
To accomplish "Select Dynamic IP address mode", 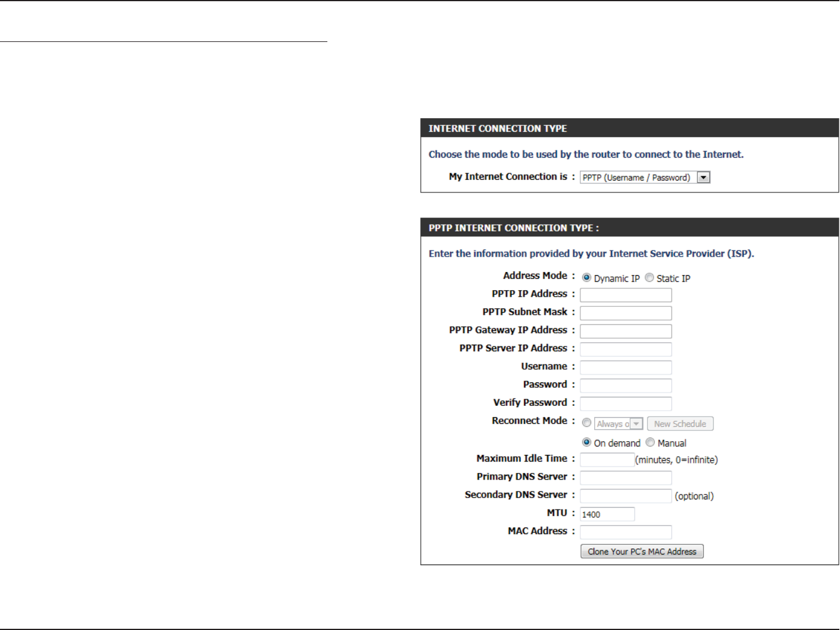I will (x=586, y=278).
